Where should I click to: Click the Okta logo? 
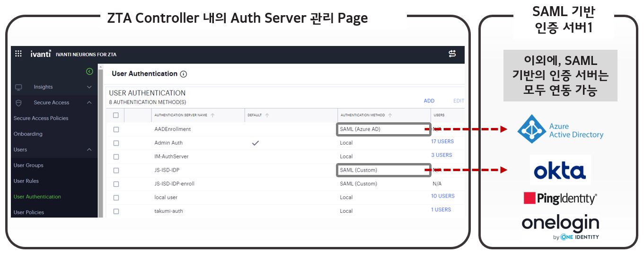tap(560, 170)
